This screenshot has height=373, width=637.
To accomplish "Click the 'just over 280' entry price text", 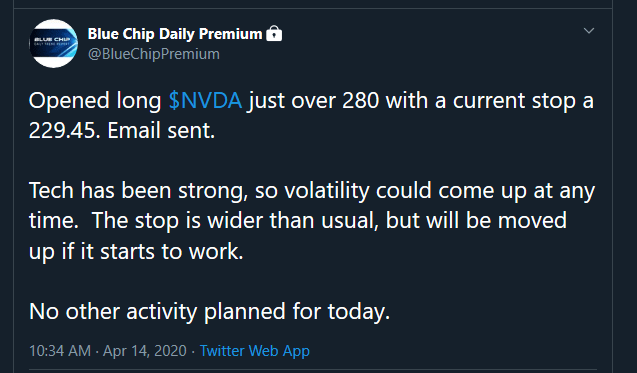I will tap(314, 101).
